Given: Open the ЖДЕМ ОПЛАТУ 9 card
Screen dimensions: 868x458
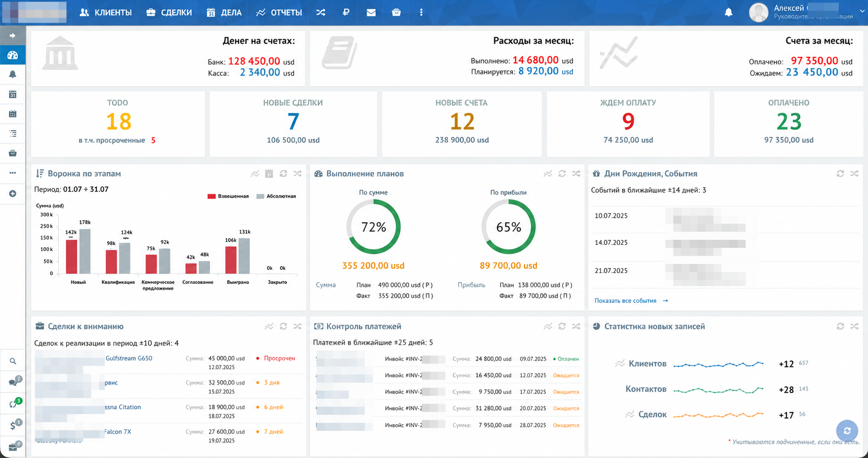Looking at the screenshot, I should coord(628,124).
